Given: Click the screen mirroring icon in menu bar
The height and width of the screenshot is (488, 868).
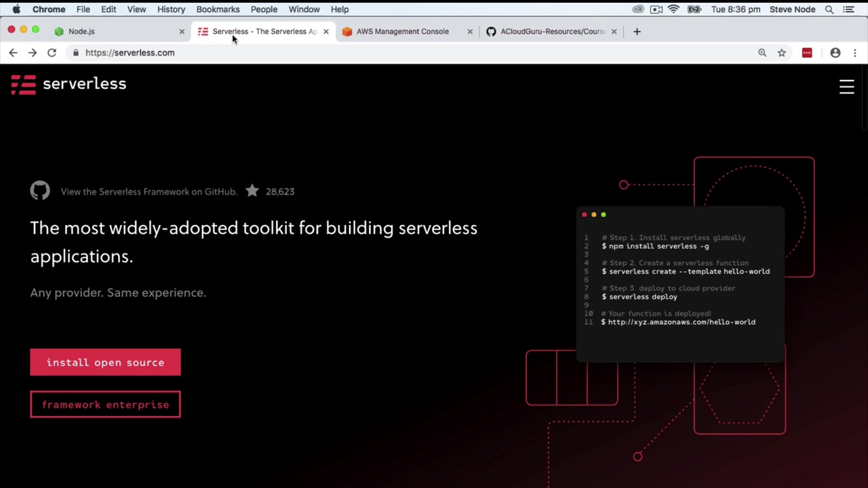Looking at the screenshot, I should pyautogui.click(x=656, y=9).
